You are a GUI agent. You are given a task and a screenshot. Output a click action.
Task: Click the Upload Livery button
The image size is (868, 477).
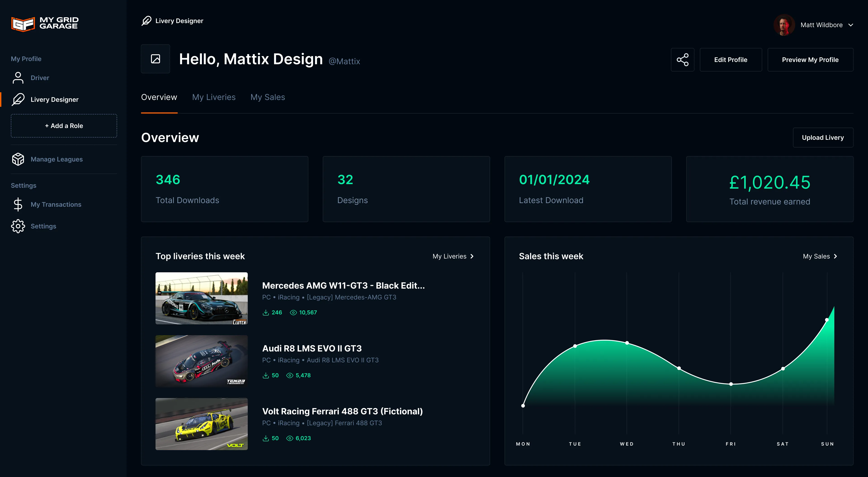tap(823, 138)
